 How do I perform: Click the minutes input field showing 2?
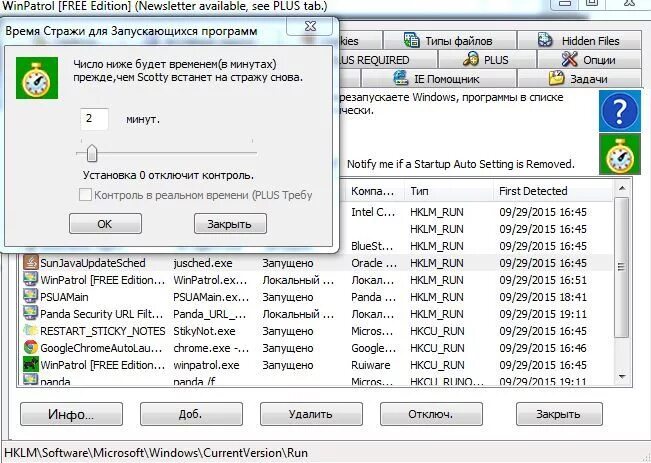click(94, 119)
